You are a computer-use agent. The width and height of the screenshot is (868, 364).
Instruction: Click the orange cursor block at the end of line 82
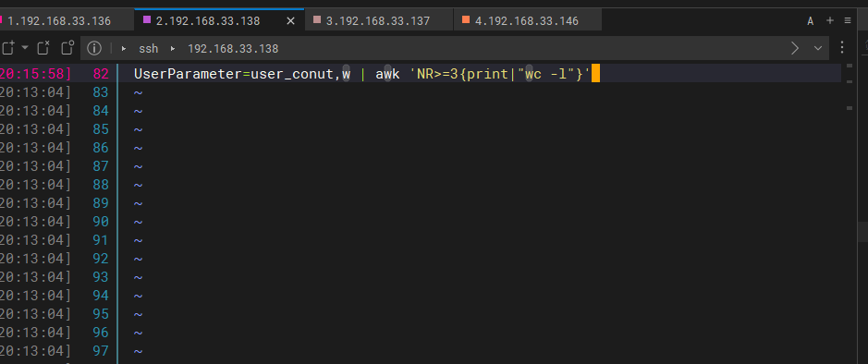tap(595, 73)
